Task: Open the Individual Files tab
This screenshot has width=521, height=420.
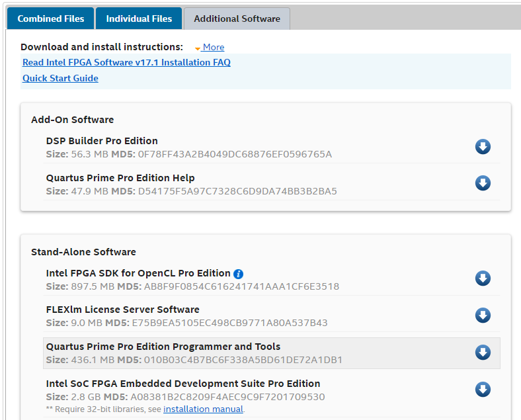Action: (x=139, y=19)
